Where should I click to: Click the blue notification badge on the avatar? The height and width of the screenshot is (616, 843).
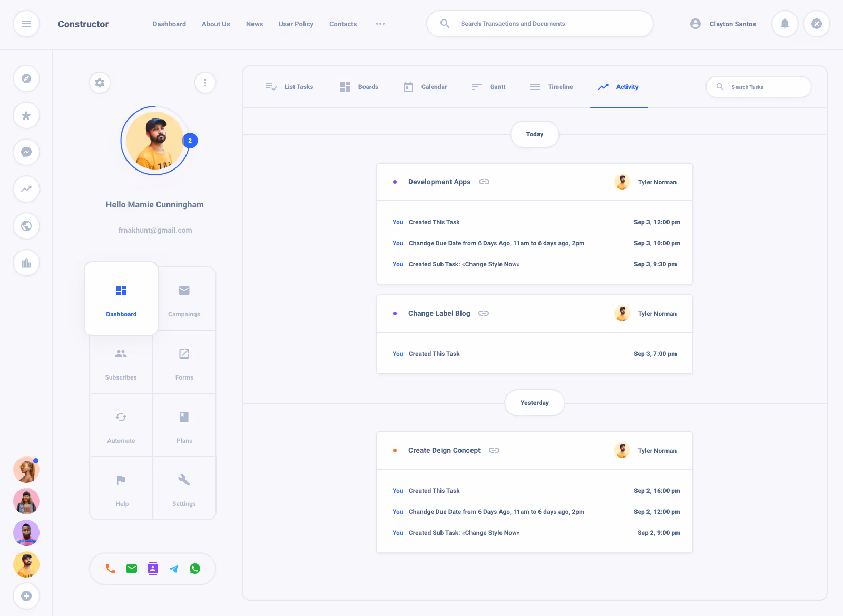(190, 141)
